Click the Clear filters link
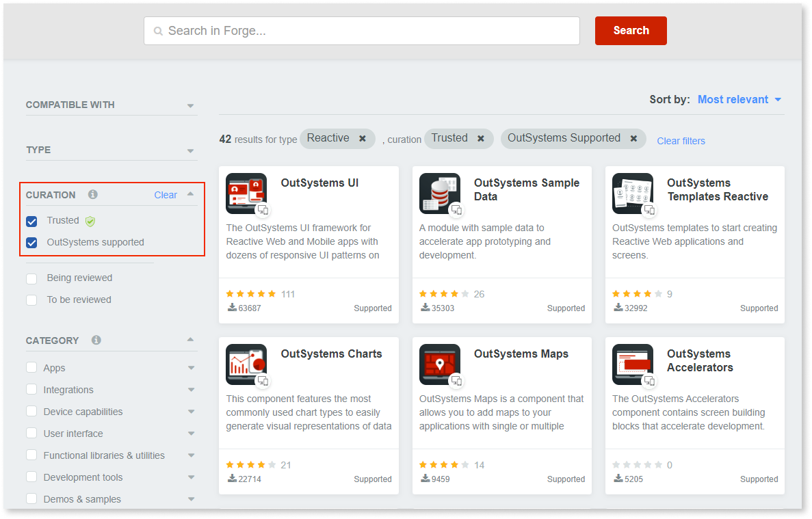 click(681, 140)
